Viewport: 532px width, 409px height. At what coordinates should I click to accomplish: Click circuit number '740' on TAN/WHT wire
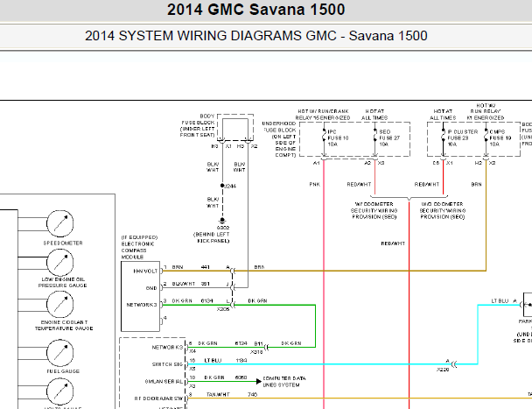252,394
